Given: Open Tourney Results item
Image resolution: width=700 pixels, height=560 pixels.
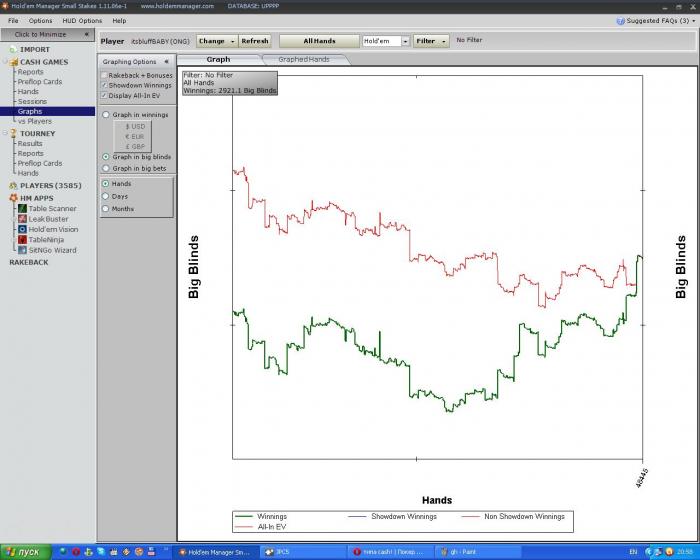Looking at the screenshot, I should point(30,143).
